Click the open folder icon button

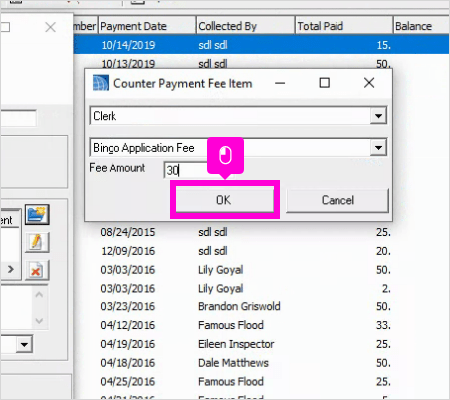point(37,215)
